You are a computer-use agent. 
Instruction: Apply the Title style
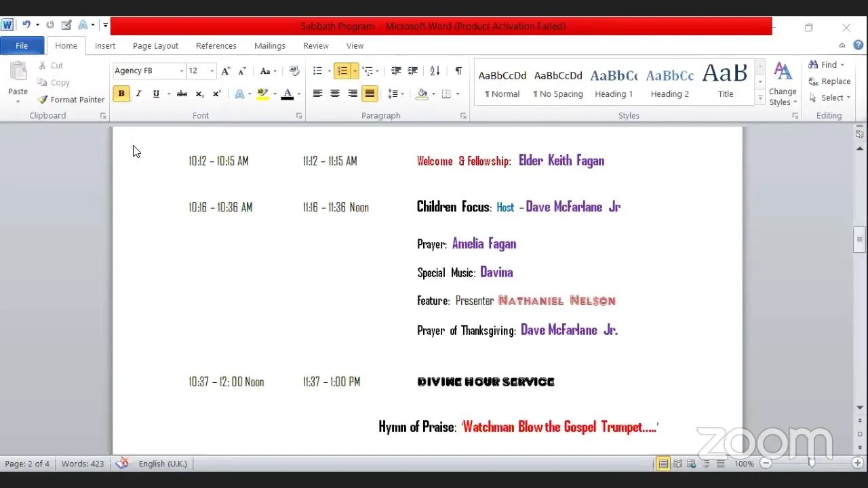tap(726, 83)
